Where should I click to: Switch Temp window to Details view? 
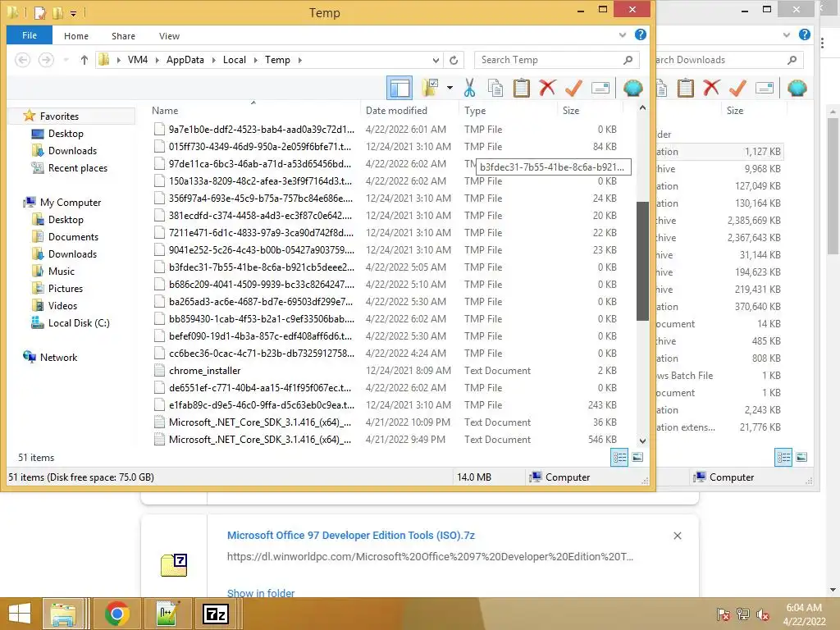click(619, 457)
